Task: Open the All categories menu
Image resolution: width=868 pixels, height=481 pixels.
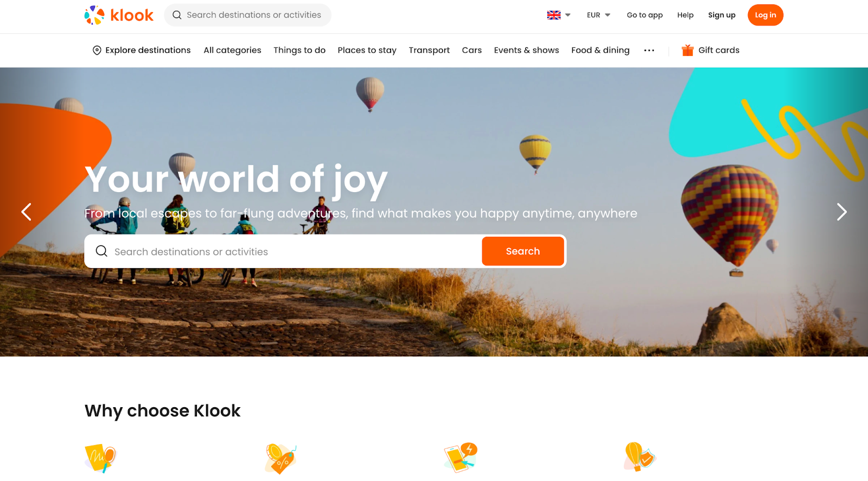Action: coord(232,50)
